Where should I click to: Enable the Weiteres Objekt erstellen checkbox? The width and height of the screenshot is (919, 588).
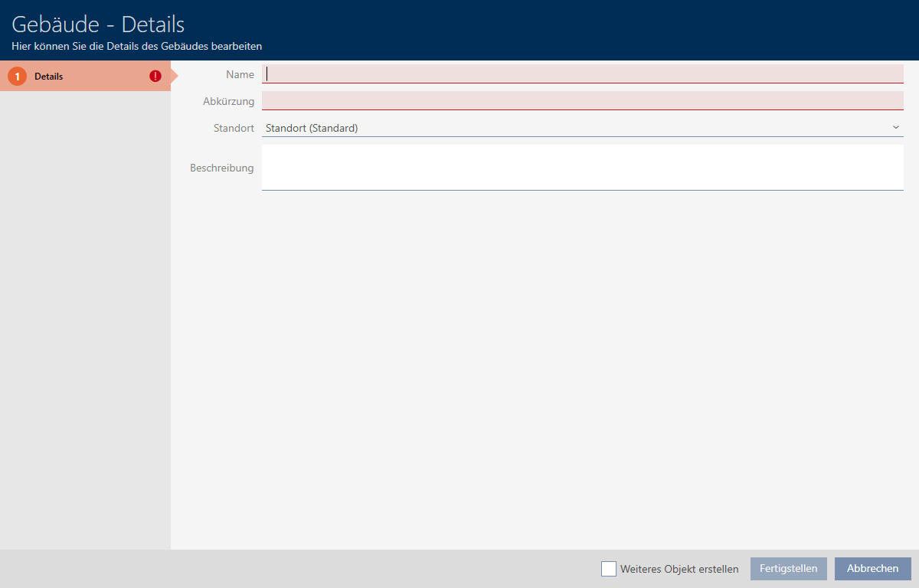coord(609,569)
